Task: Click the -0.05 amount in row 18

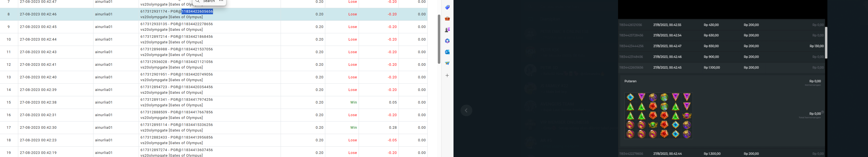Action: coord(392,140)
